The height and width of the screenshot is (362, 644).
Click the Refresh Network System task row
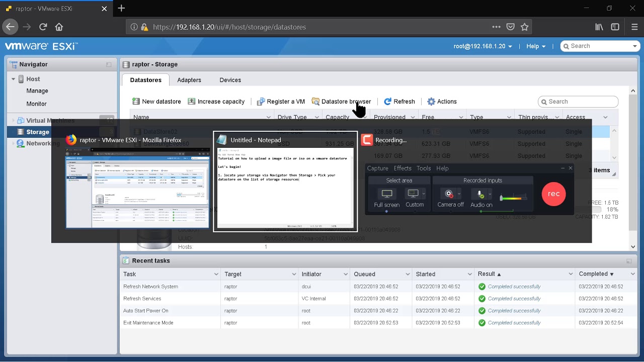378,287
